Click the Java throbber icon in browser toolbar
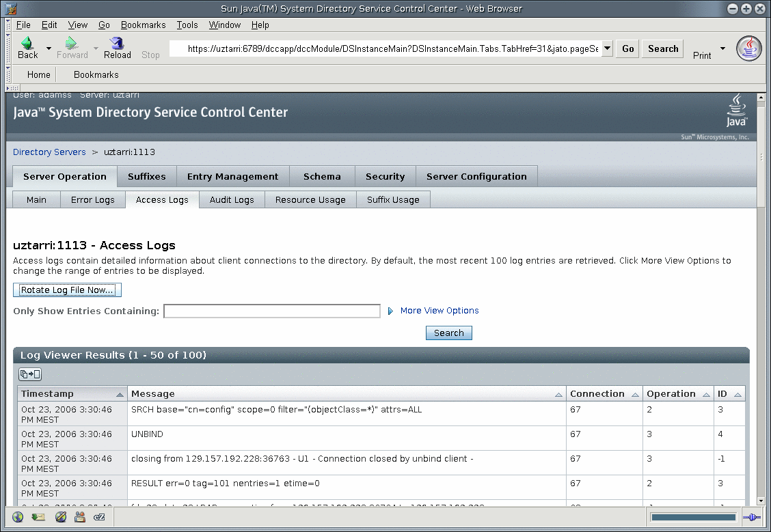The height and width of the screenshot is (532, 771). [748, 48]
